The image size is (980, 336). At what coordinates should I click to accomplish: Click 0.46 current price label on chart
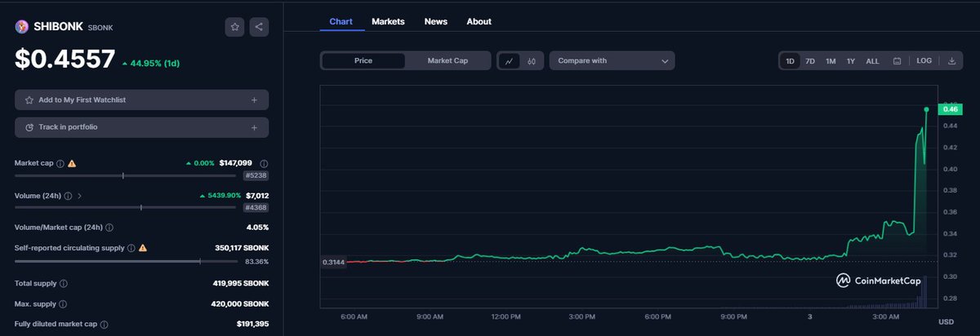click(950, 109)
